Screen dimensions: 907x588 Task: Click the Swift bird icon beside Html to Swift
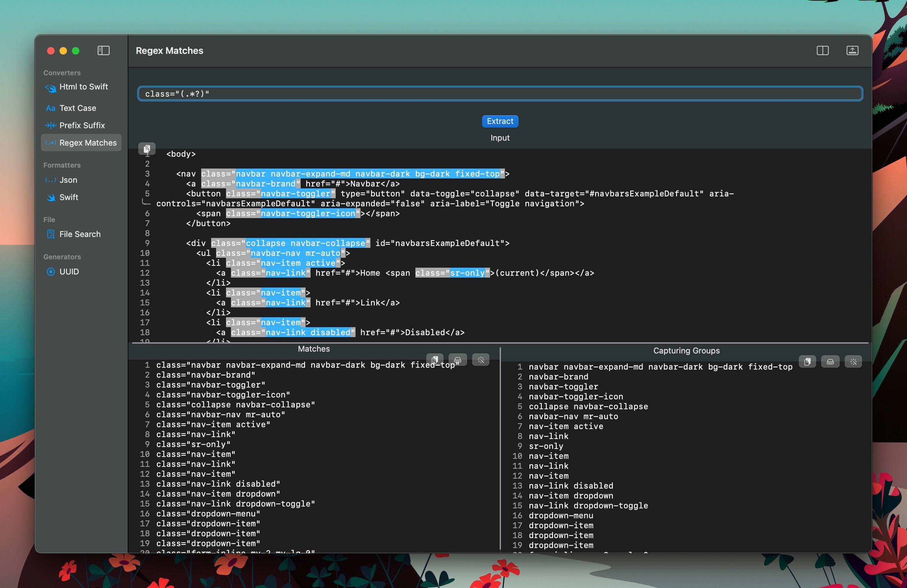(51, 88)
